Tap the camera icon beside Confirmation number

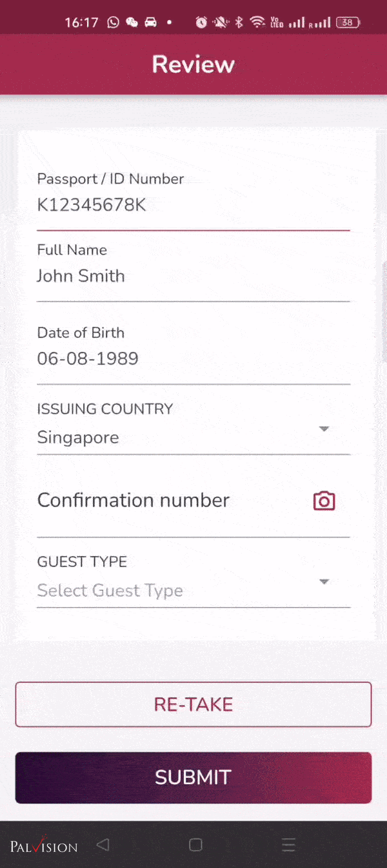[324, 501]
